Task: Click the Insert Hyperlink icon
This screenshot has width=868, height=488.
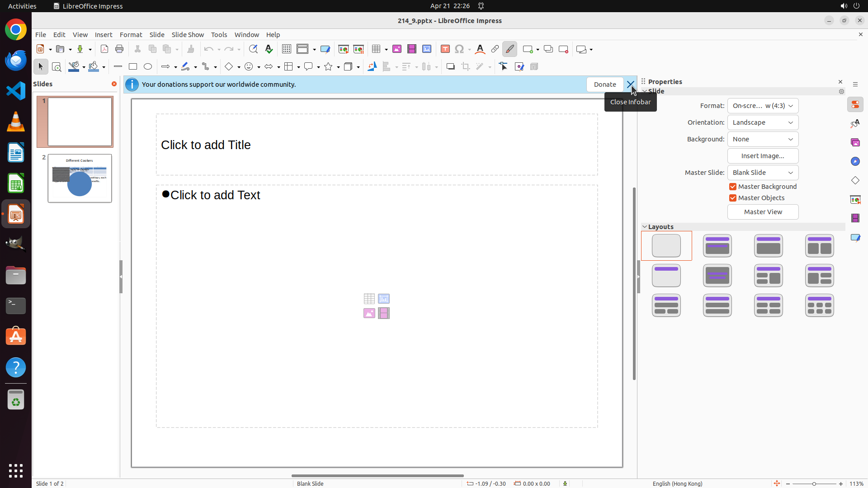Action: (x=495, y=49)
